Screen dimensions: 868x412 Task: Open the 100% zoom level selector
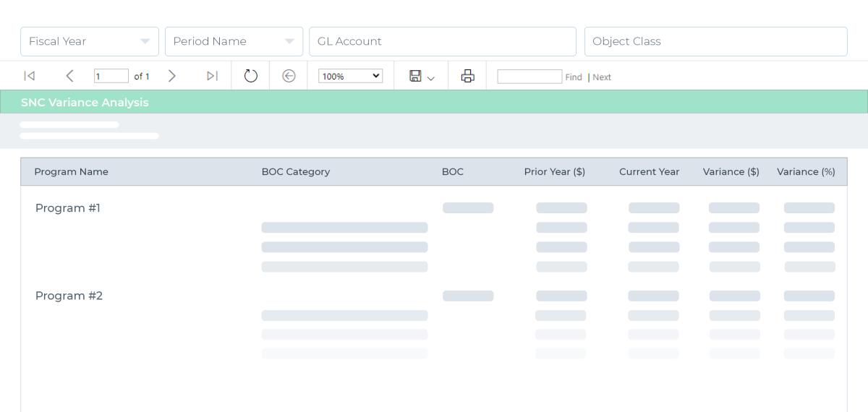(x=350, y=76)
